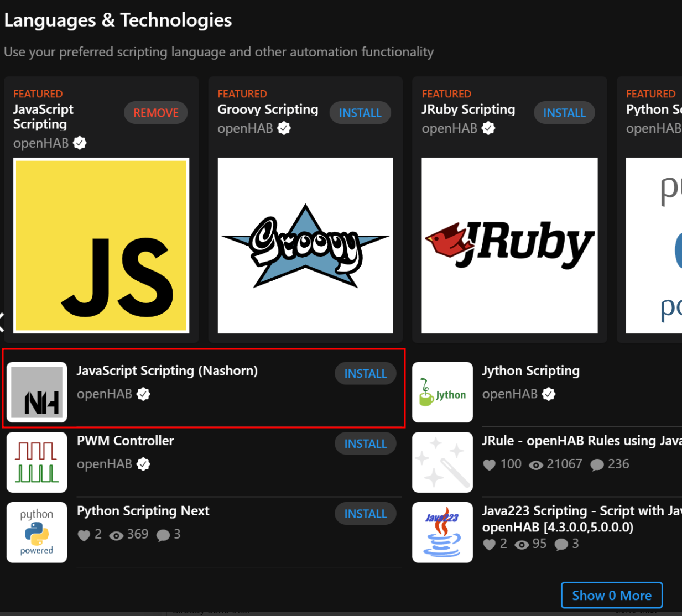Screen dimensions: 682x616
Task: Click the left carousel arrow
Action: [x=2, y=321]
